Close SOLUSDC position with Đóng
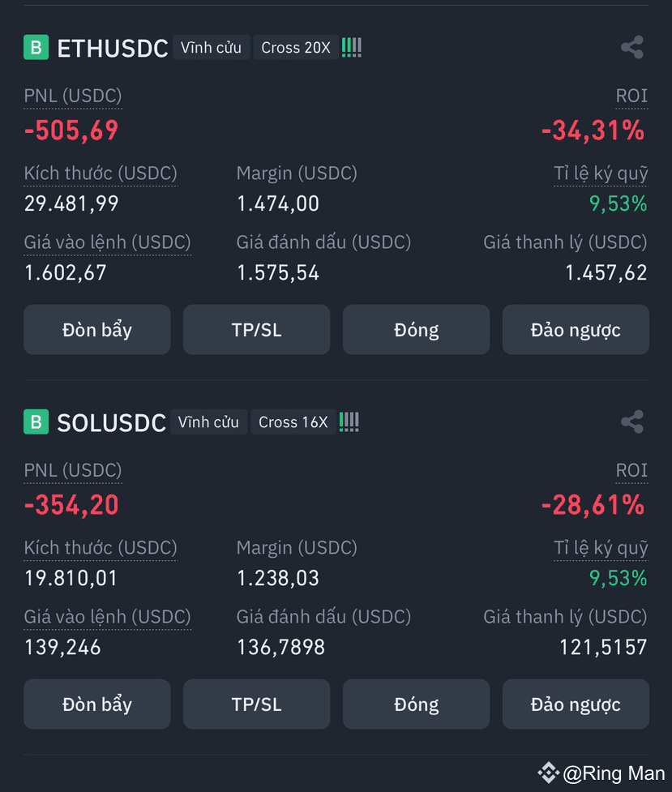The width and height of the screenshot is (672, 792). click(417, 704)
